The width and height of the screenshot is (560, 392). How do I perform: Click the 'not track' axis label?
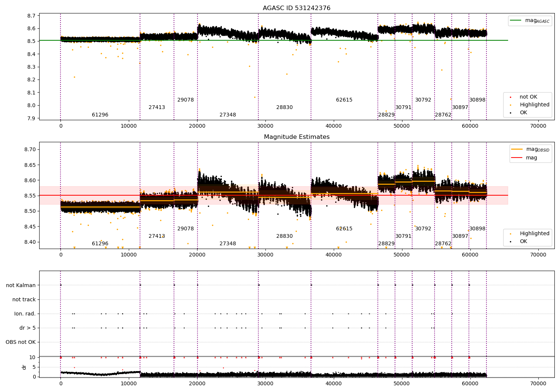(x=24, y=299)
